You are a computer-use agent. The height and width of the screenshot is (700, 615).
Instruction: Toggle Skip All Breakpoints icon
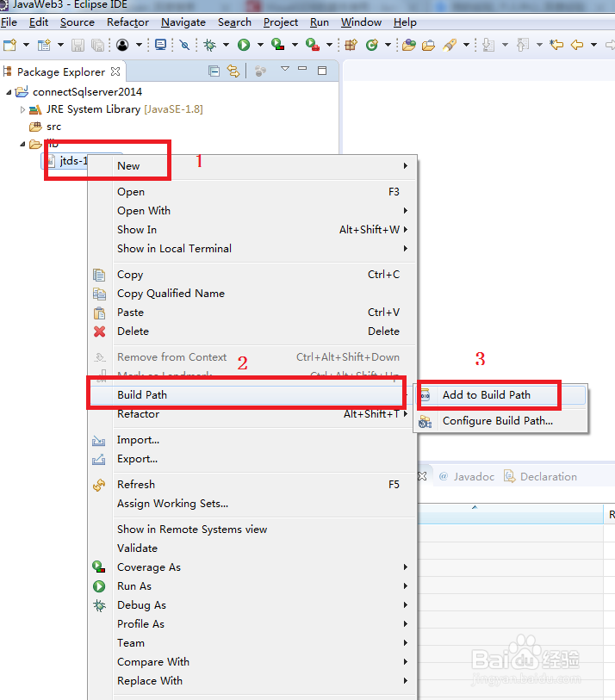click(x=184, y=45)
